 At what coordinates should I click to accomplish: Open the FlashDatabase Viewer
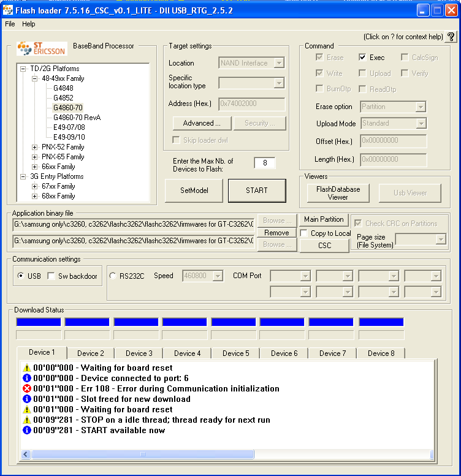(338, 193)
